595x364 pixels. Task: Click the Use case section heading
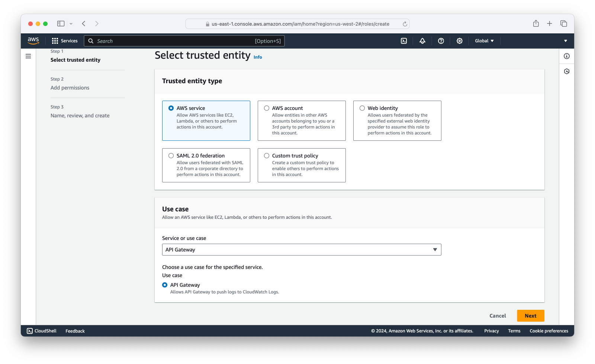click(x=175, y=209)
